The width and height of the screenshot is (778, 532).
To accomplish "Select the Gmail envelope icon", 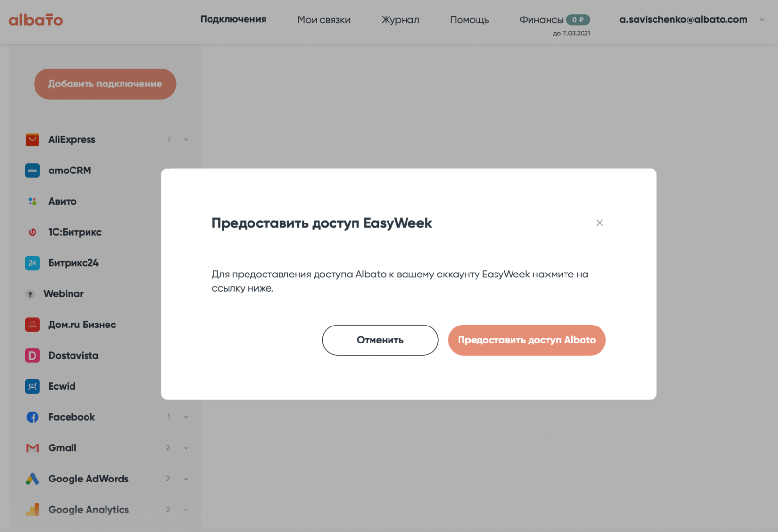I will click(x=32, y=448).
